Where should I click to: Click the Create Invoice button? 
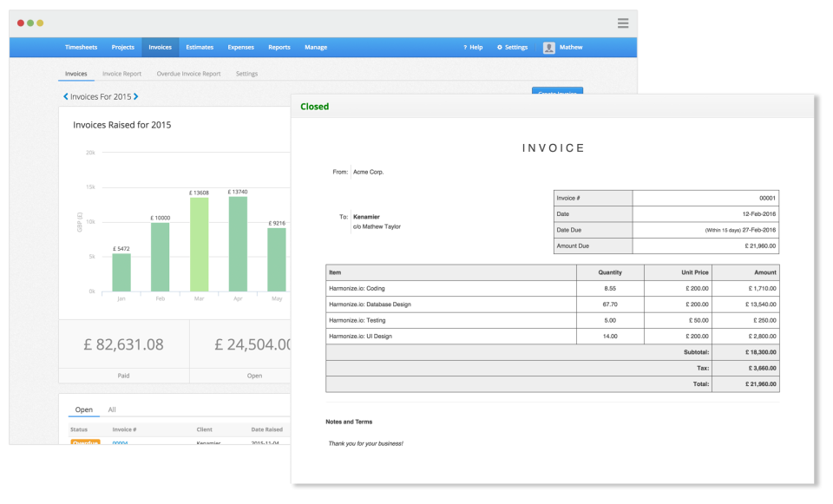pyautogui.click(x=559, y=92)
